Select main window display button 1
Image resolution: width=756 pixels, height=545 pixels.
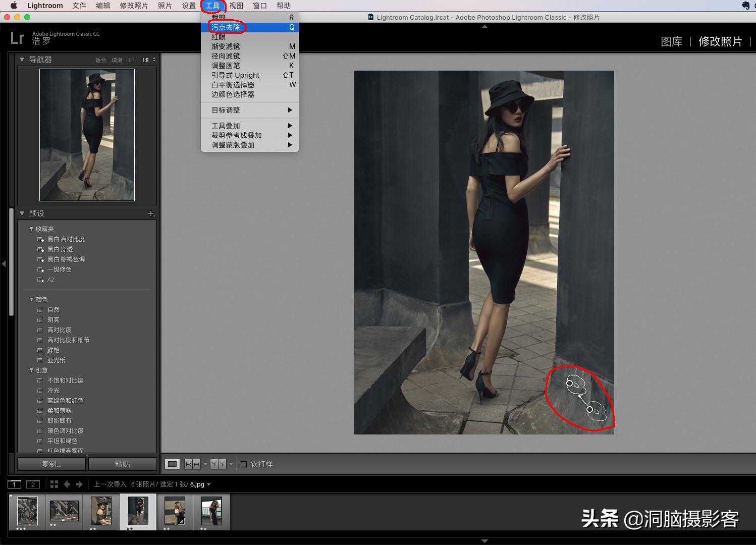pos(14,484)
